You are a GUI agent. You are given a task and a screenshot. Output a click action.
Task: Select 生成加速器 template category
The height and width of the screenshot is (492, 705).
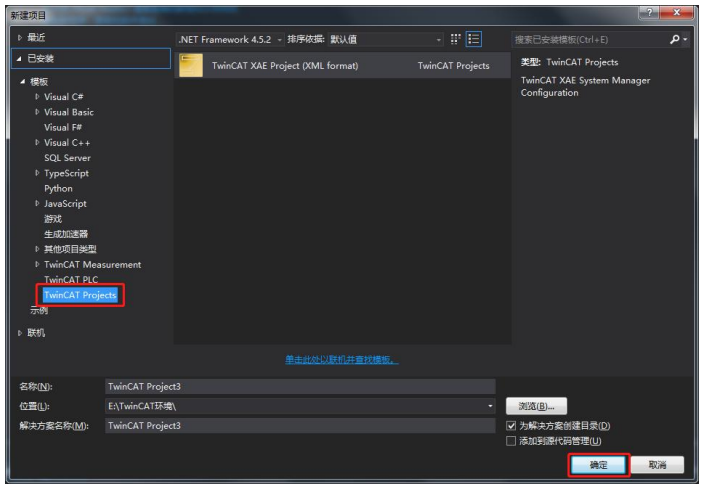(66, 234)
